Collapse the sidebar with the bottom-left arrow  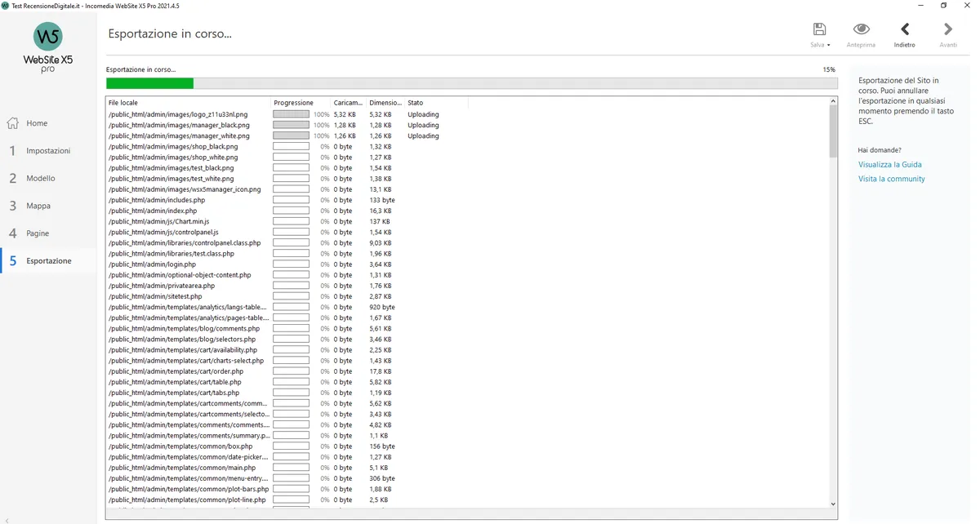point(8,518)
